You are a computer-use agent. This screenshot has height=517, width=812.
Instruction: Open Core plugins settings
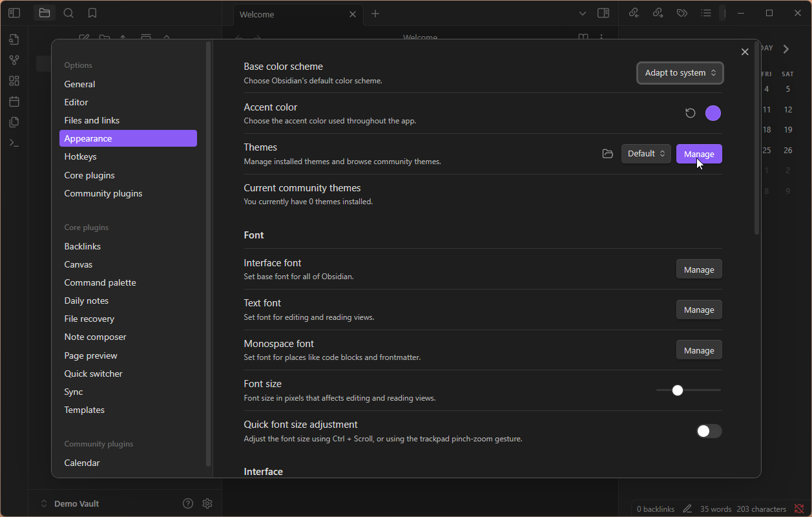[x=128, y=175]
